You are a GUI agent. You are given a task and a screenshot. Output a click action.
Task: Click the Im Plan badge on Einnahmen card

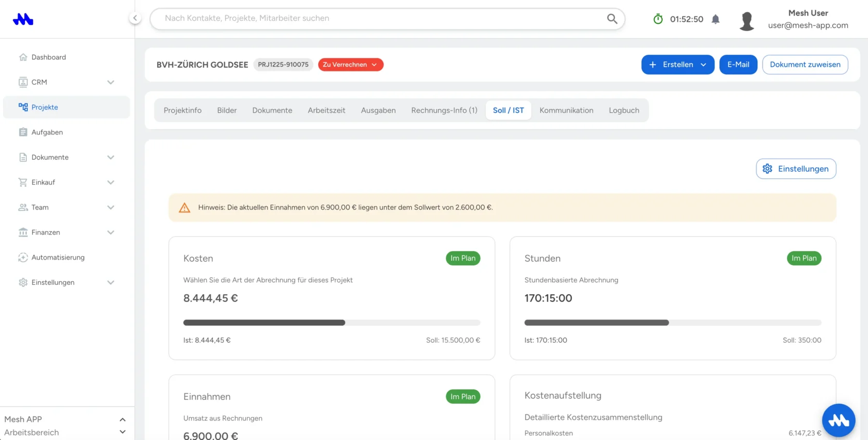pyautogui.click(x=463, y=397)
